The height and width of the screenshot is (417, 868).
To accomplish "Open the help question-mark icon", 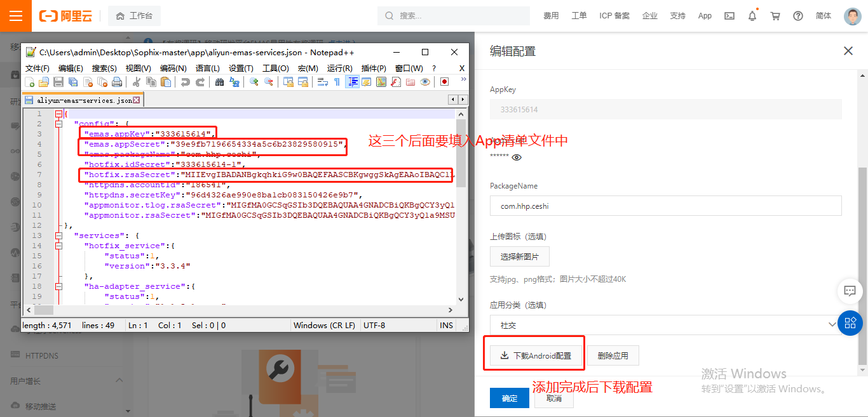I will click(798, 16).
